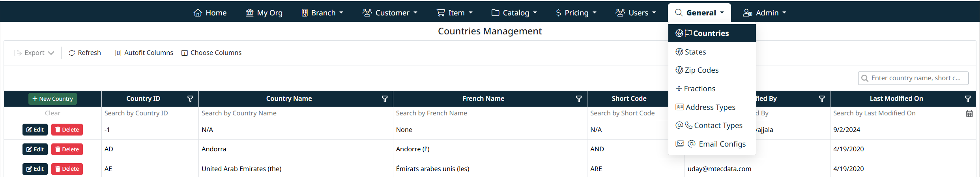This screenshot has width=980, height=177.
Task: Open the Pricing dropdown menu
Action: coord(576,13)
